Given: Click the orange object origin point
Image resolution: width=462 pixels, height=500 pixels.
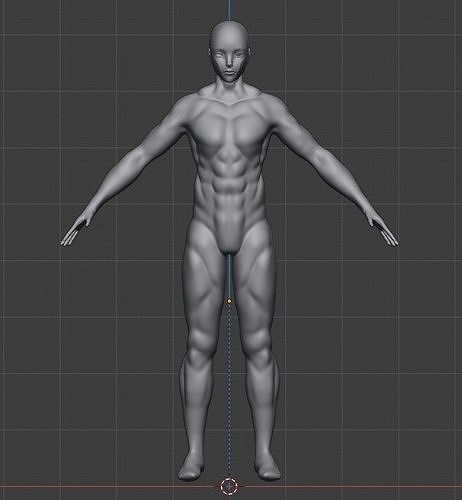Looking at the screenshot, I should (x=229, y=301).
